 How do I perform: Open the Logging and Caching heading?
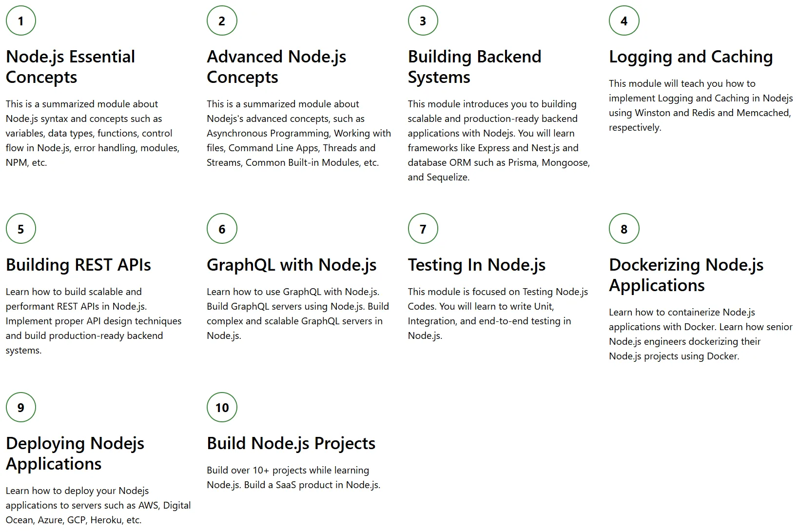click(x=691, y=57)
